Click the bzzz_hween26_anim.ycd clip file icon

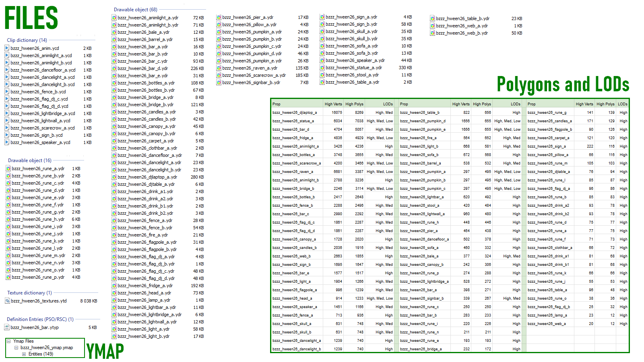[x=7, y=48]
